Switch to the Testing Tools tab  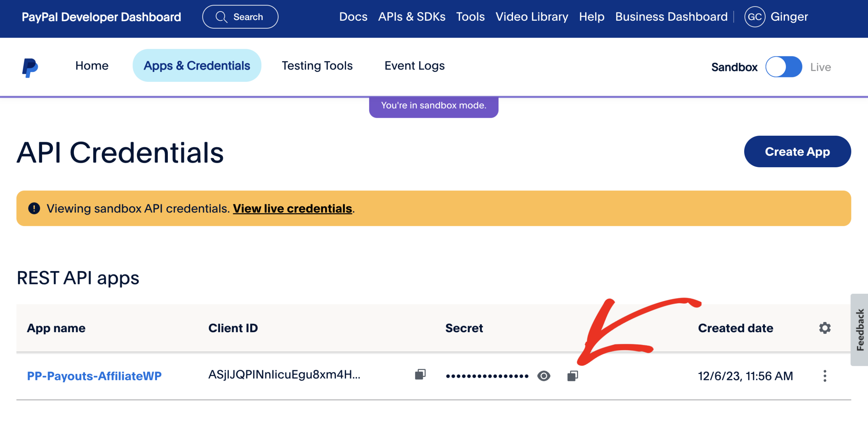pos(317,66)
